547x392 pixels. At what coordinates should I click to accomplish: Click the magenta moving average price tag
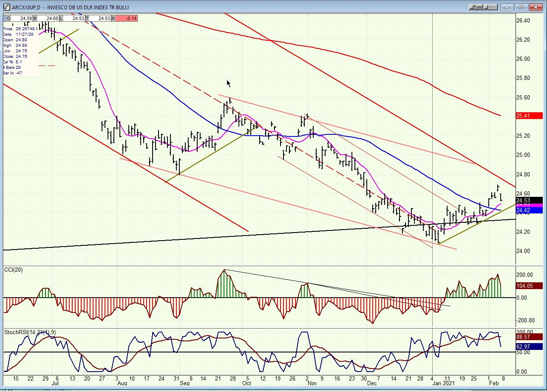click(529, 205)
